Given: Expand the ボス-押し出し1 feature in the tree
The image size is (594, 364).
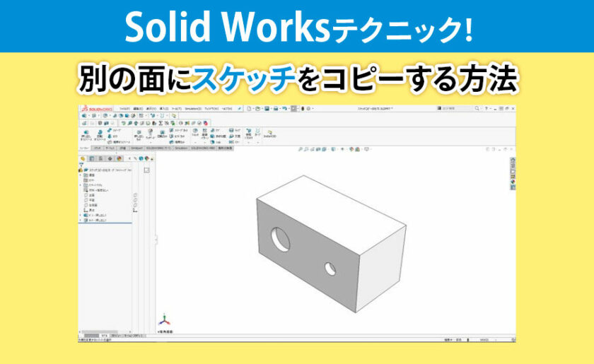Looking at the screenshot, I should tap(81, 215).
